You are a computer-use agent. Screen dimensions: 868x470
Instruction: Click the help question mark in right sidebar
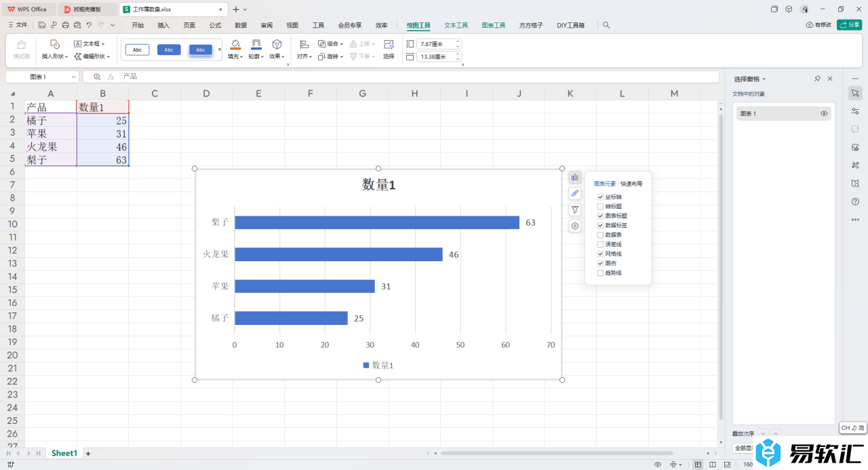pyautogui.click(x=855, y=201)
